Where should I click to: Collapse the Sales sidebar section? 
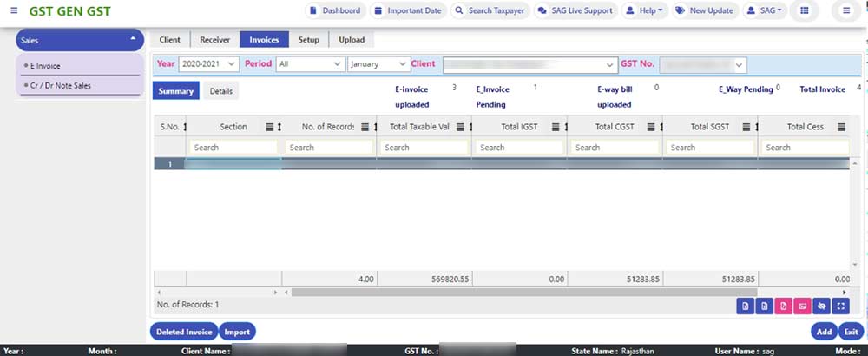(133, 40)
